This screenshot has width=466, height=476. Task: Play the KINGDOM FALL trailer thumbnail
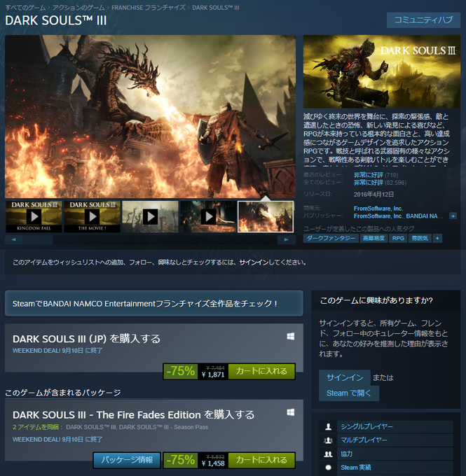coord(34,216)
